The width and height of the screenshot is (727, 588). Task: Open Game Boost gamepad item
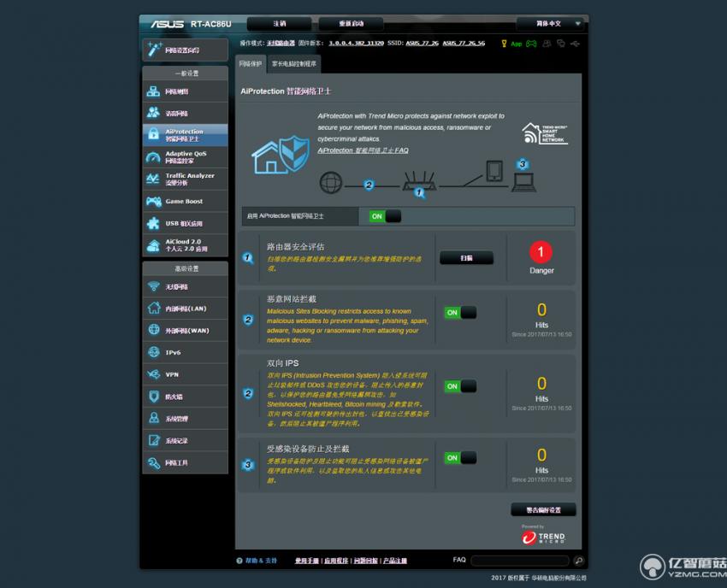click(185, 201)
